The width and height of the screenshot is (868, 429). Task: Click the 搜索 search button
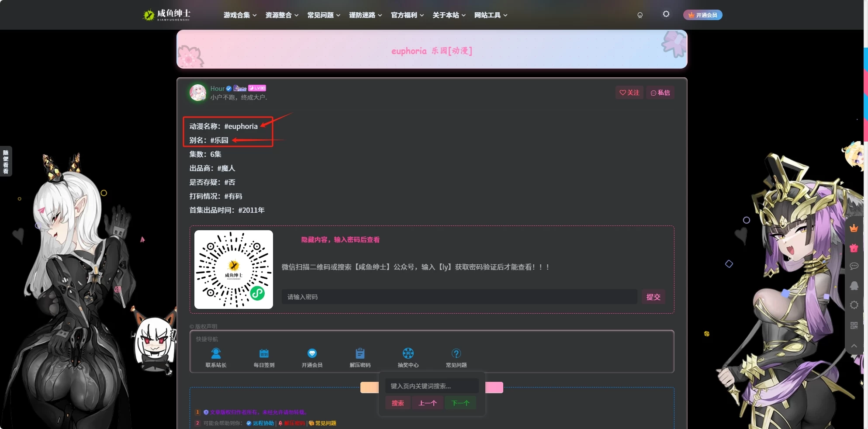398,403
